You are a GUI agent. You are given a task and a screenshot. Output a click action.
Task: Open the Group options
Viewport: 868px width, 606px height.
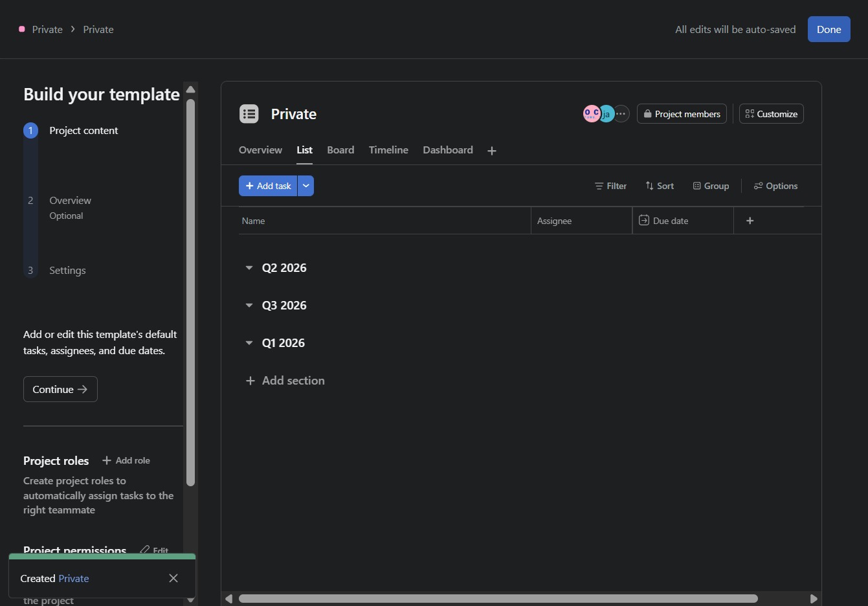click(x=711, y=186)
